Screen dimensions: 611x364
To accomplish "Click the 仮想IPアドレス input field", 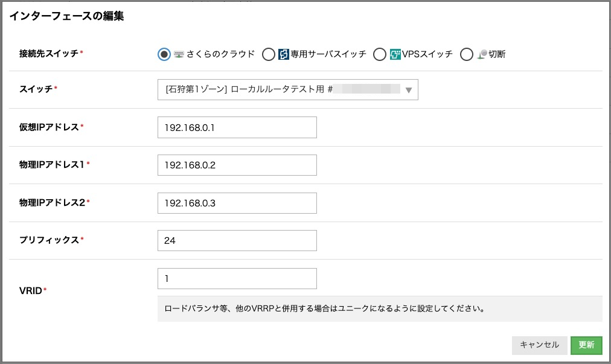I will (237, 127).
